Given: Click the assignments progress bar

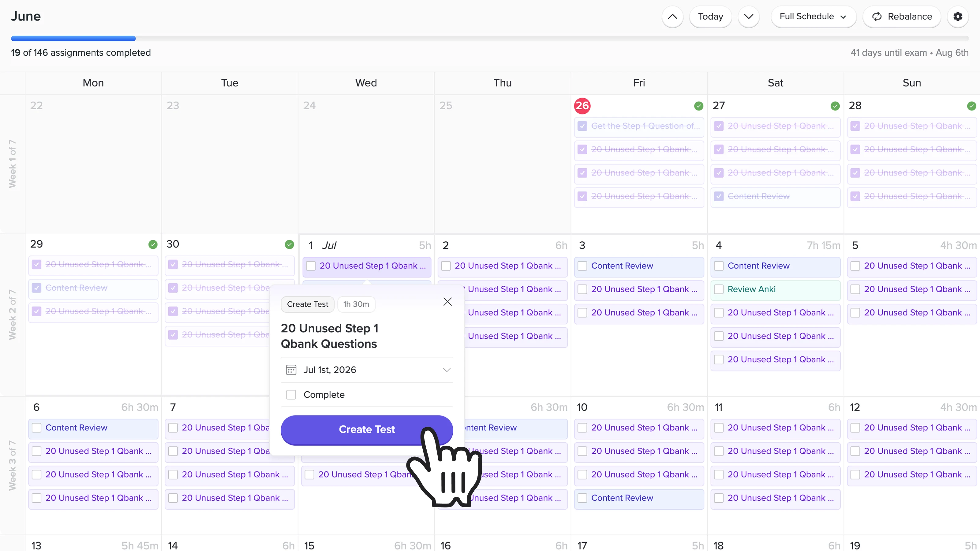Looking at the screenshot, I should [x=490, y=39].
